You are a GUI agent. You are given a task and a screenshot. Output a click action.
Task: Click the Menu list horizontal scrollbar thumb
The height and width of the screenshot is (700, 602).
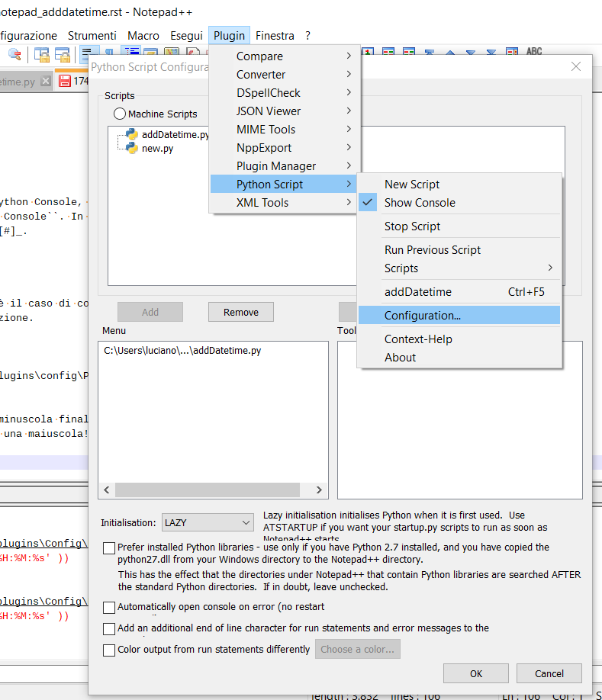(x=208, y=490)
